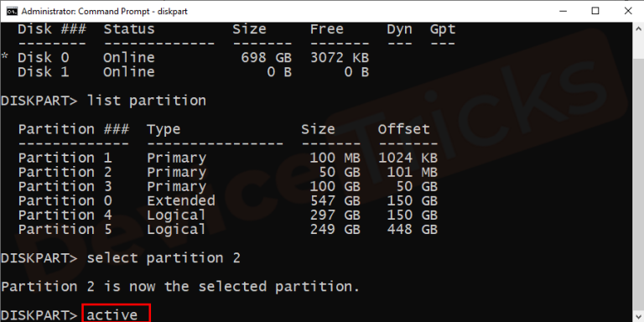Viewport: 644px width, 322px height.
Task: Open the Command Prompt system menu icon
Action: pyautogui.click(x=12, y=11)
